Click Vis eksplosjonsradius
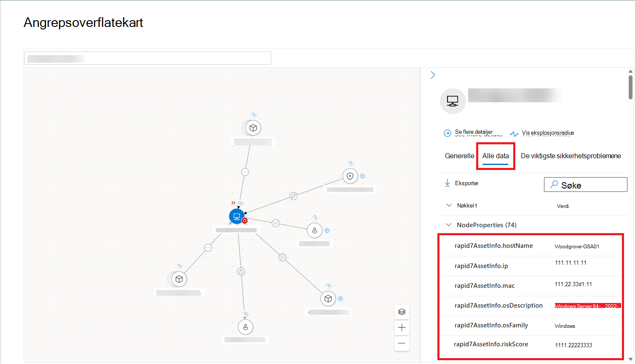Screen dimensions: 635x364 click(542, 133)
